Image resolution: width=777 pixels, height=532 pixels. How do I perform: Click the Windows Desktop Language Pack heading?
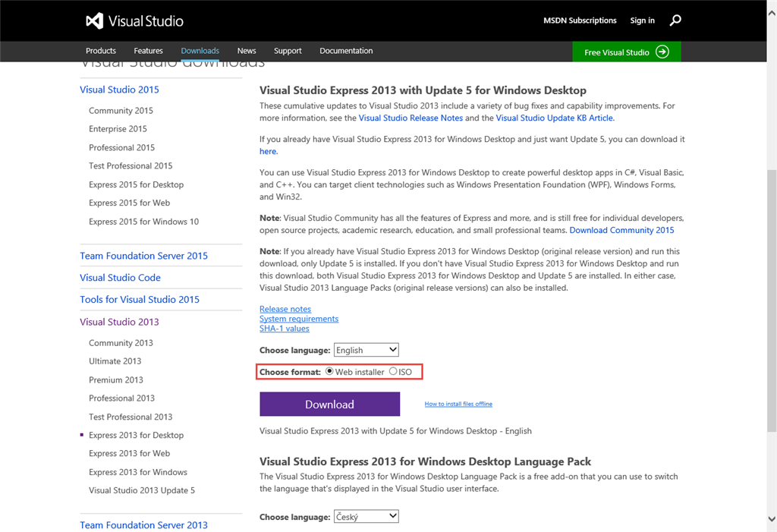point(425,461)
